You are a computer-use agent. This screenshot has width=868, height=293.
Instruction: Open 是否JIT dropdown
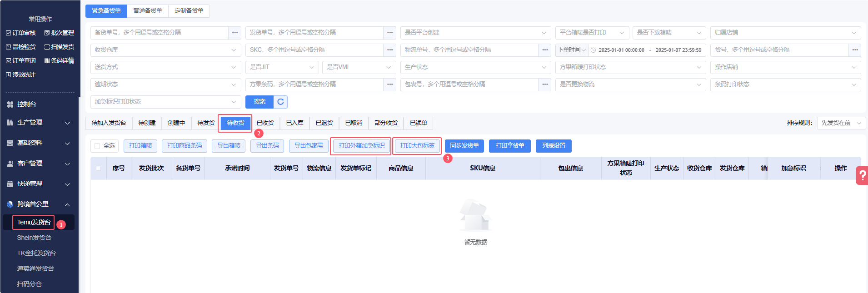282,67
